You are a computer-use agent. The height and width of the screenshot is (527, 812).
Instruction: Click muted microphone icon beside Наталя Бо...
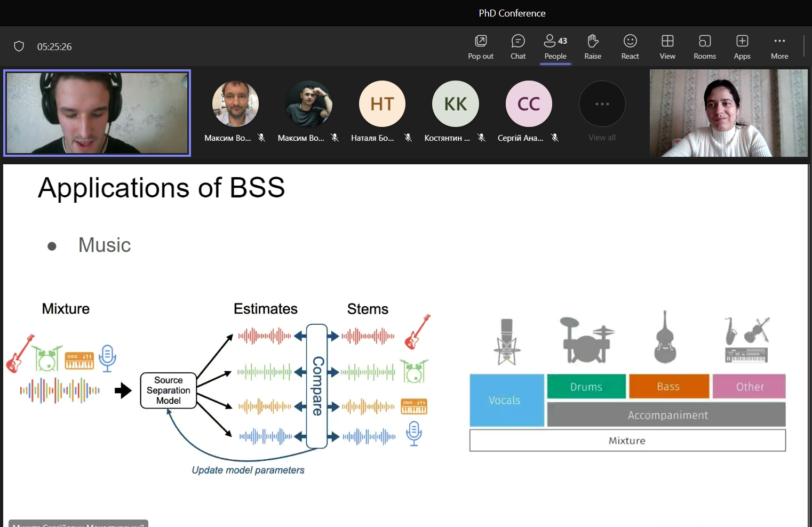click(x=408, y=138)
